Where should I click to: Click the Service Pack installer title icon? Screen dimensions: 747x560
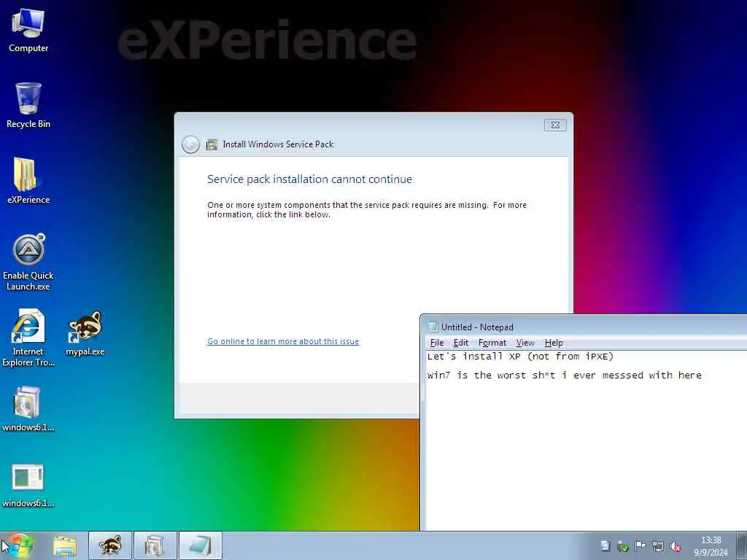click(212, 144)
